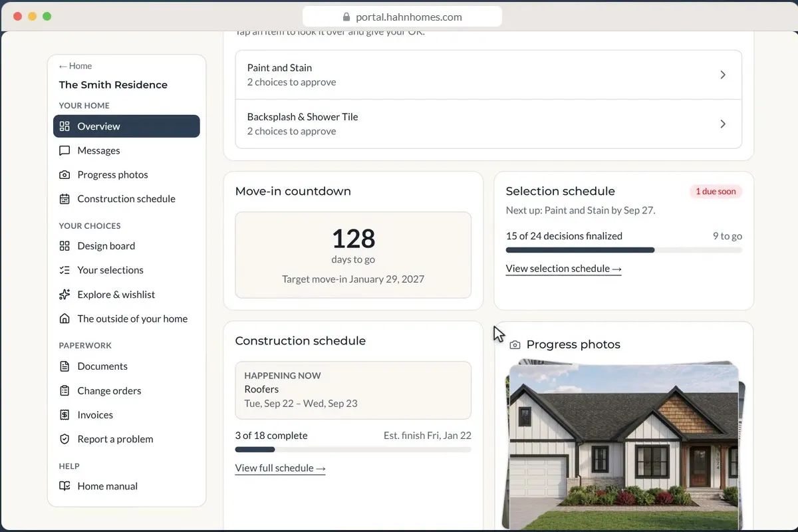Viewport: 798px width, 532px height.
Task: Click the 1 due soon badge
Action: tap(716, 192)
